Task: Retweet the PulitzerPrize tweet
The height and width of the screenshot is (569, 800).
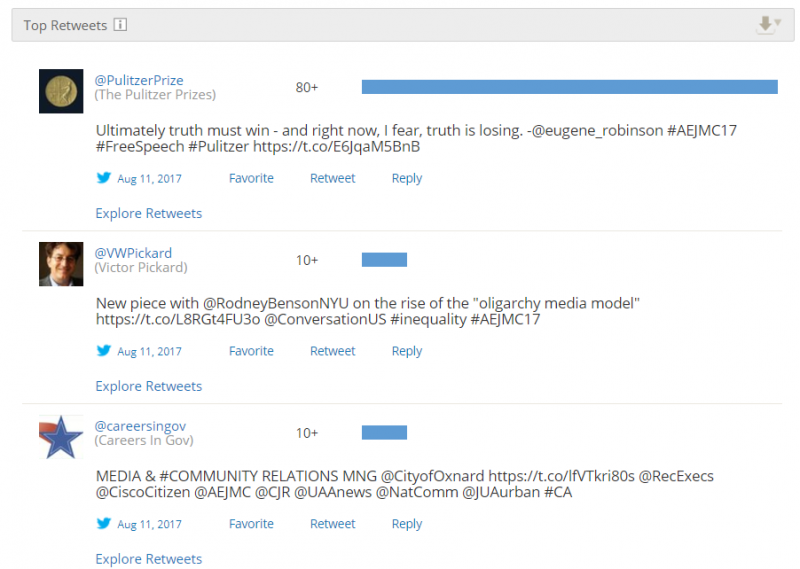Action: 333,178
